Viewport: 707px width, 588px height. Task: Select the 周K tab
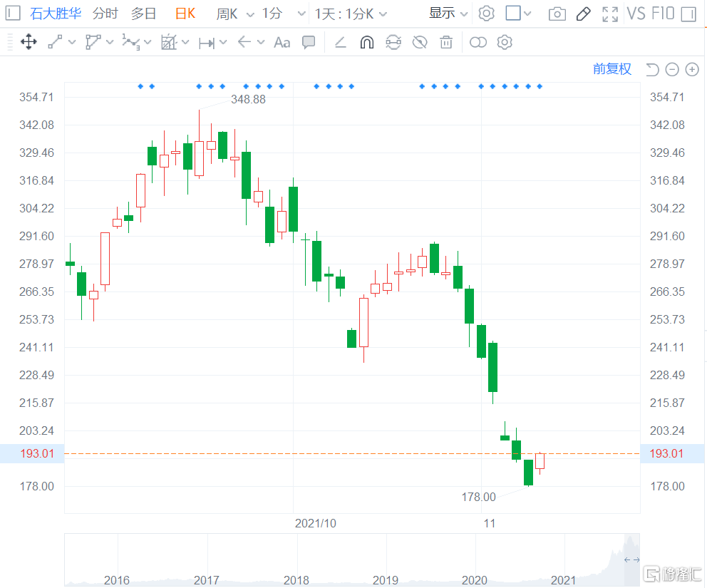227,14
